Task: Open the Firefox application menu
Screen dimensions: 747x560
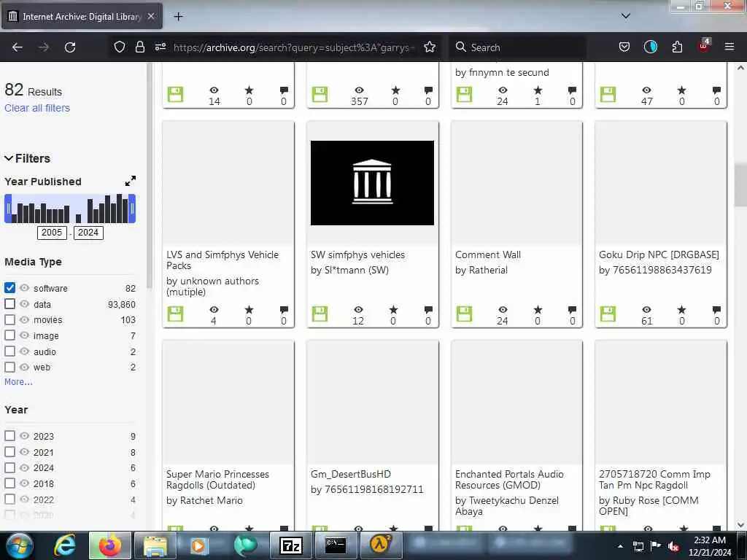Action: pos(729,47)
